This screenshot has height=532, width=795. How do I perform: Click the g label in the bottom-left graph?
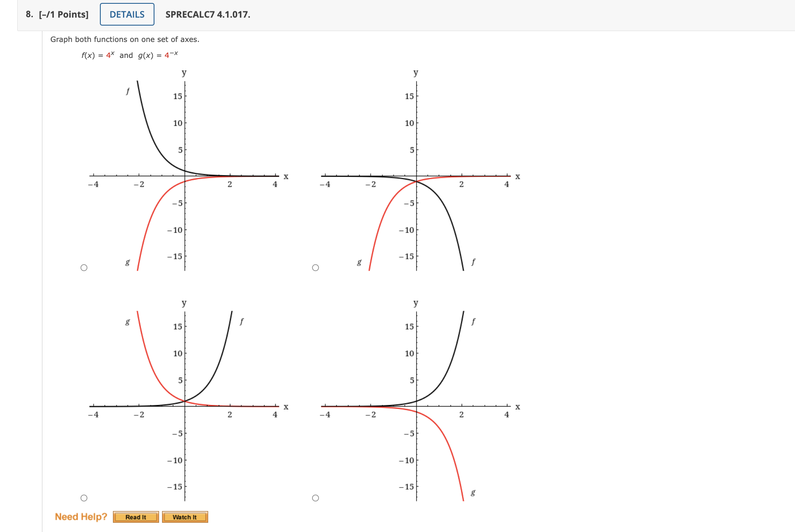point(127,322)
